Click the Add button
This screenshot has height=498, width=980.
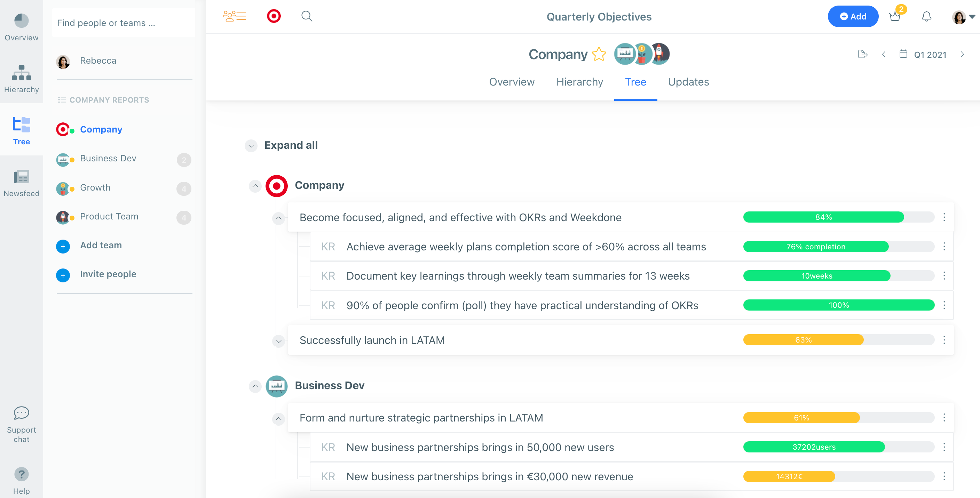(853, 16)
